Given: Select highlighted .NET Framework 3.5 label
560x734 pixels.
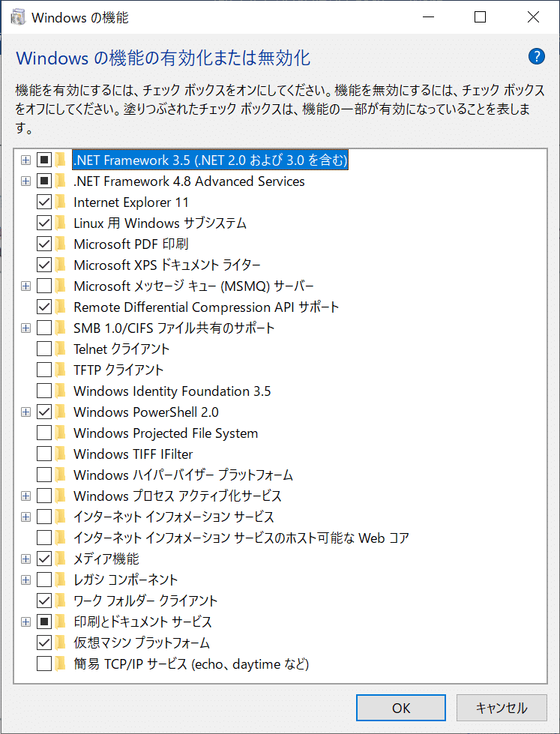Looking at the screenshot, I should (210, 160).
